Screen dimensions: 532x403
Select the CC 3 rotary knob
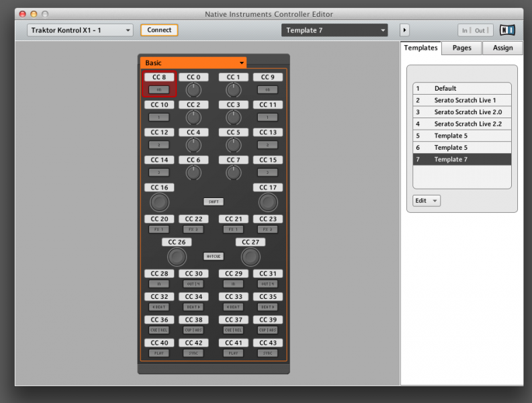click(233, 118)
